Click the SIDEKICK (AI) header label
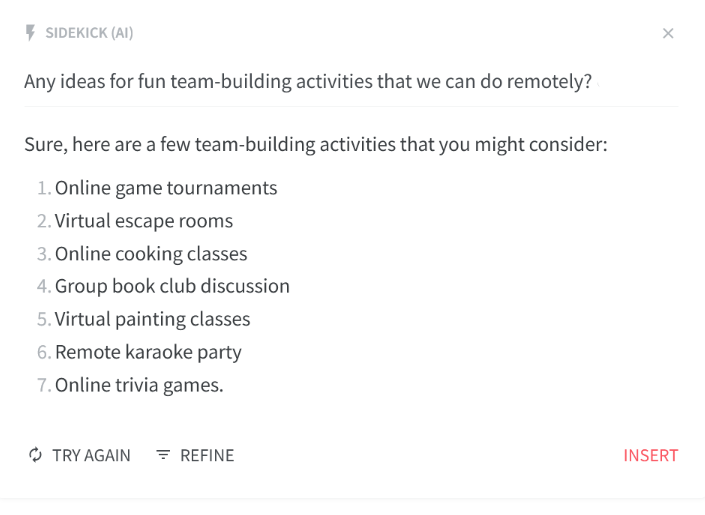 click(89, 33)
